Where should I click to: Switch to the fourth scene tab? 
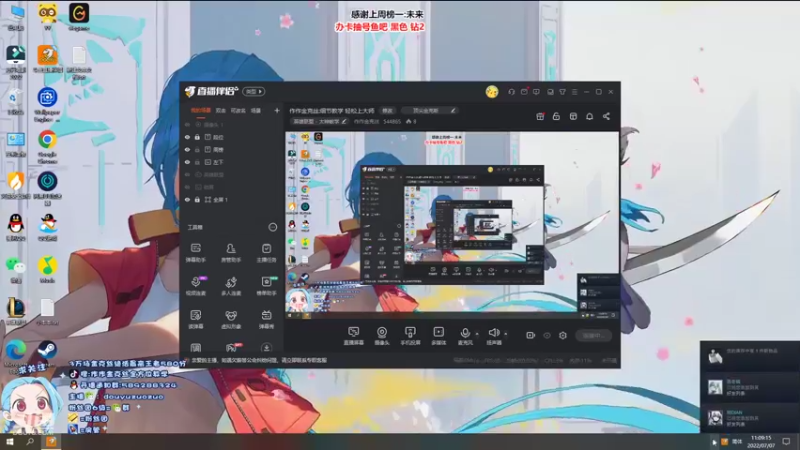tap(256, 110)
